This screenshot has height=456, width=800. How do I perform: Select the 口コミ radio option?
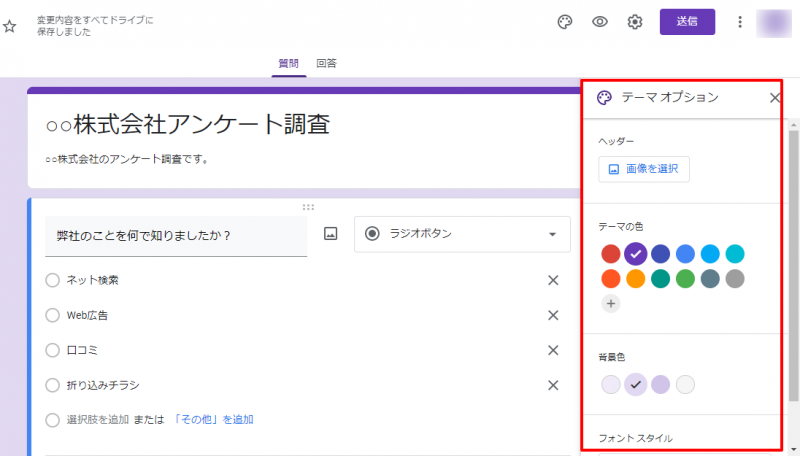coord(53,350)
